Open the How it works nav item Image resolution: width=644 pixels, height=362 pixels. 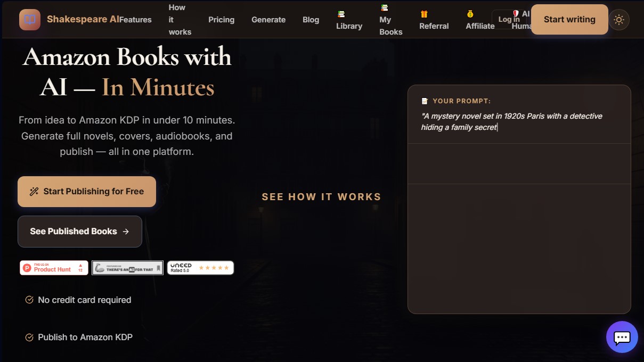(x=180, y=20)
